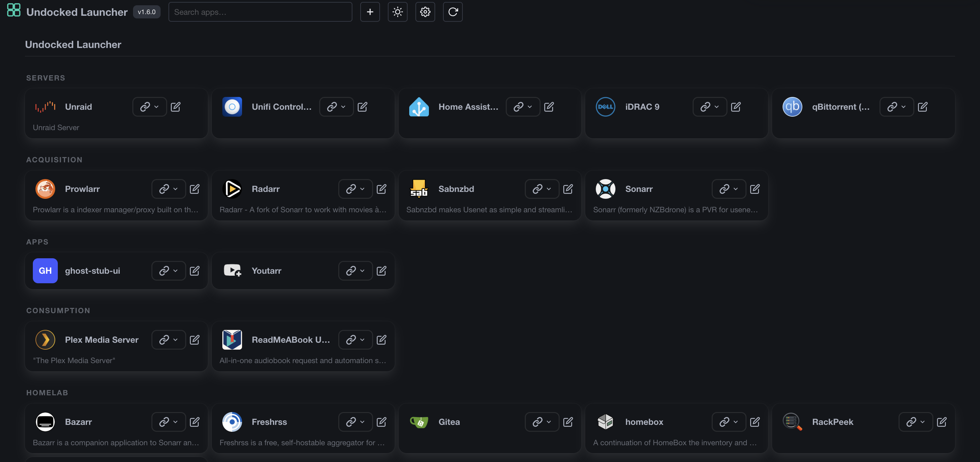Open the Prowlarr app icon

pyautogui.click(x=45, y=189)
